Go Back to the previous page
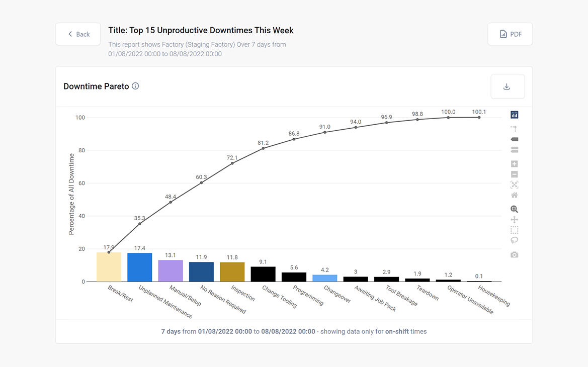The height and width of the screenshot is (367, 588). [78, 34]
